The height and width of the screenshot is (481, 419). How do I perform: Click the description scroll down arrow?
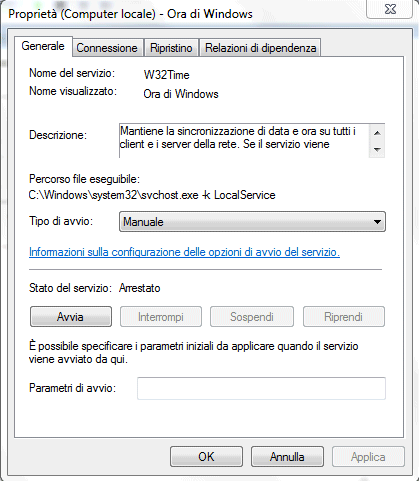tap(377, 149)
